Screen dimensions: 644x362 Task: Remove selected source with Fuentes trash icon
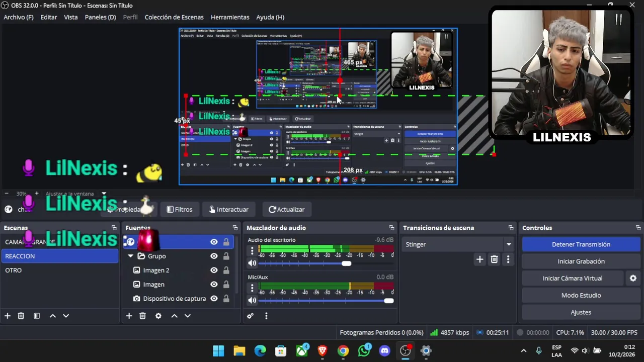pos(143,316)
